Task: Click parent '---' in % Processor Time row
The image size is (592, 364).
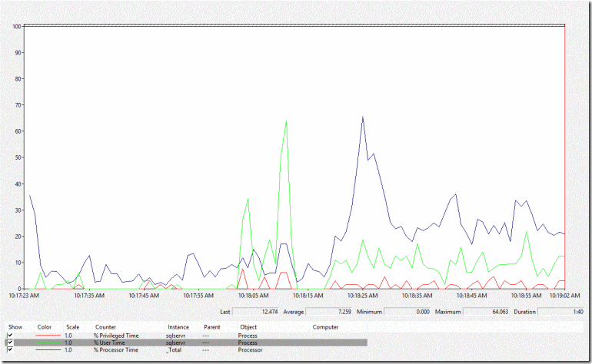Action: [206, 349]
